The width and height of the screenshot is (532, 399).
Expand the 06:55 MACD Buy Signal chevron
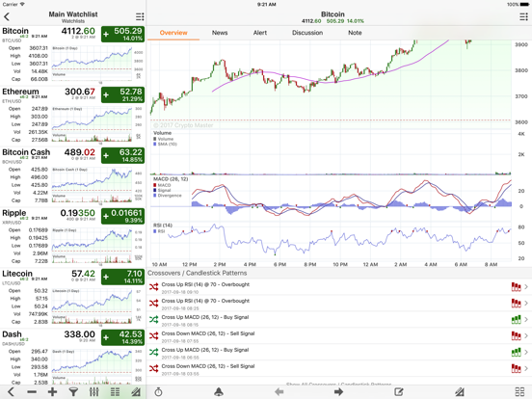point(526,352)
